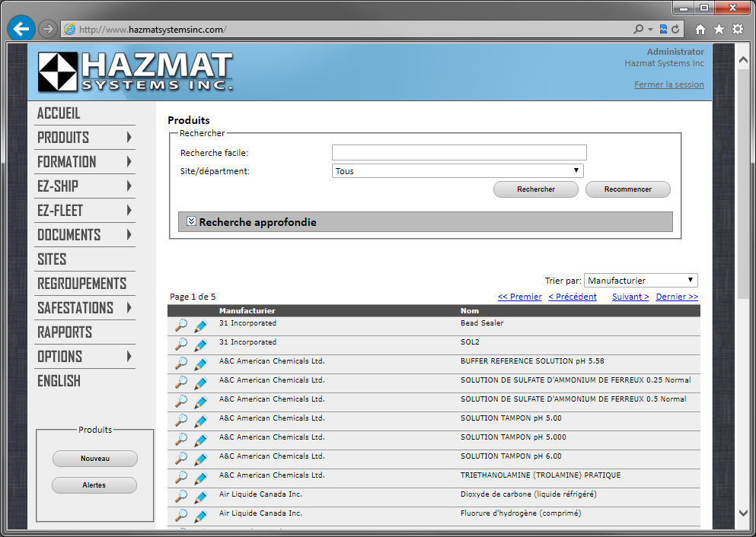
Task: Click page scrollbar down arrow
Action: pyautogui.click(x=744, y=513)
